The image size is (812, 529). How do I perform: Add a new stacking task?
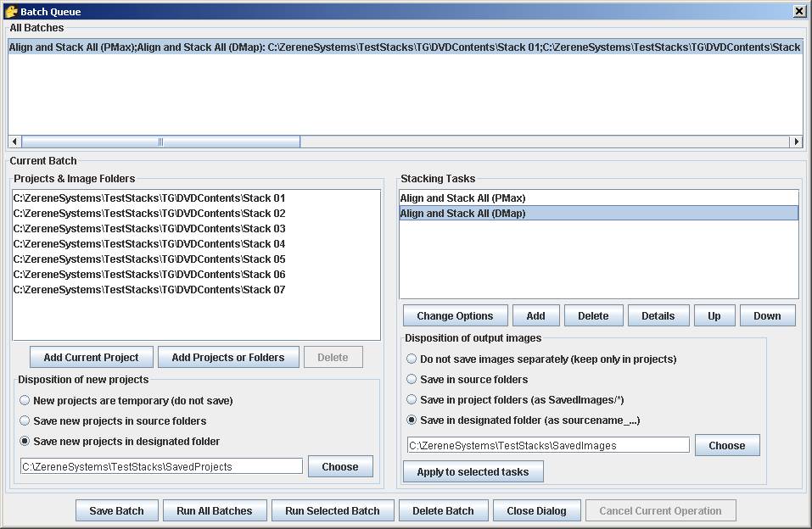point(536,315)
